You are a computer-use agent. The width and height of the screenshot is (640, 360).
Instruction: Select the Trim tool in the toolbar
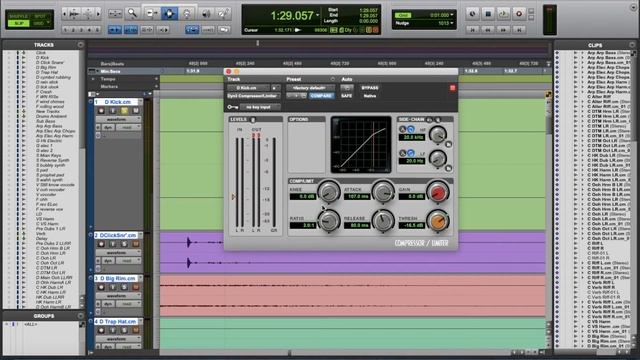pos(151,13)
